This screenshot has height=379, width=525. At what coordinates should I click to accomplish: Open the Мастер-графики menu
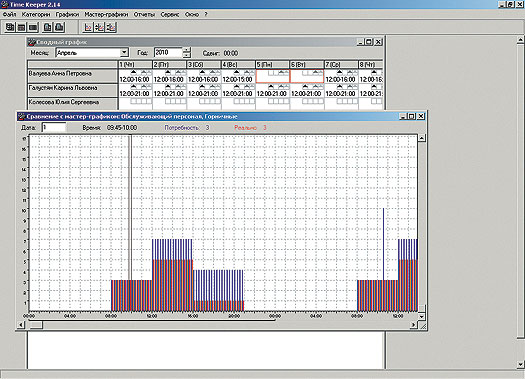pos(106,14)
